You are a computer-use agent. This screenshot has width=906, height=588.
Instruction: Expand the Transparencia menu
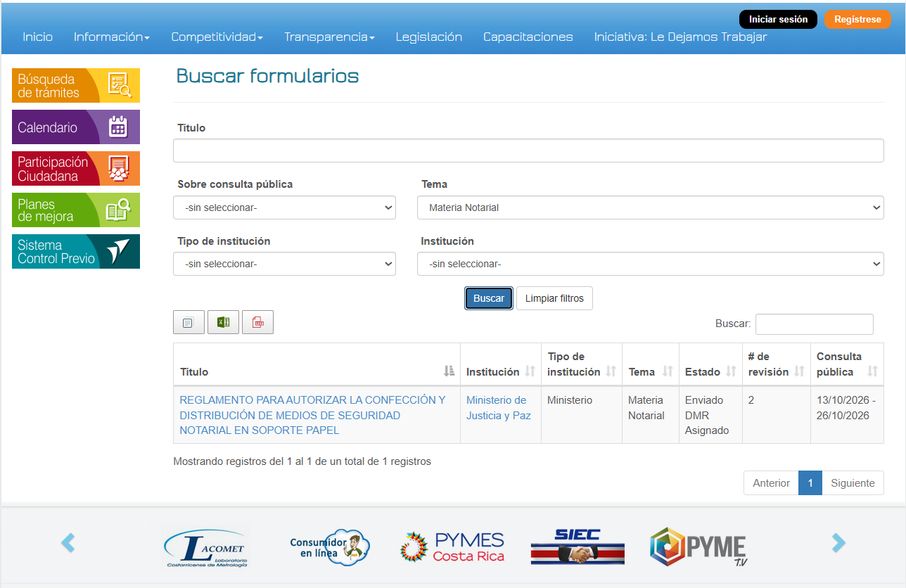point(329,37)
